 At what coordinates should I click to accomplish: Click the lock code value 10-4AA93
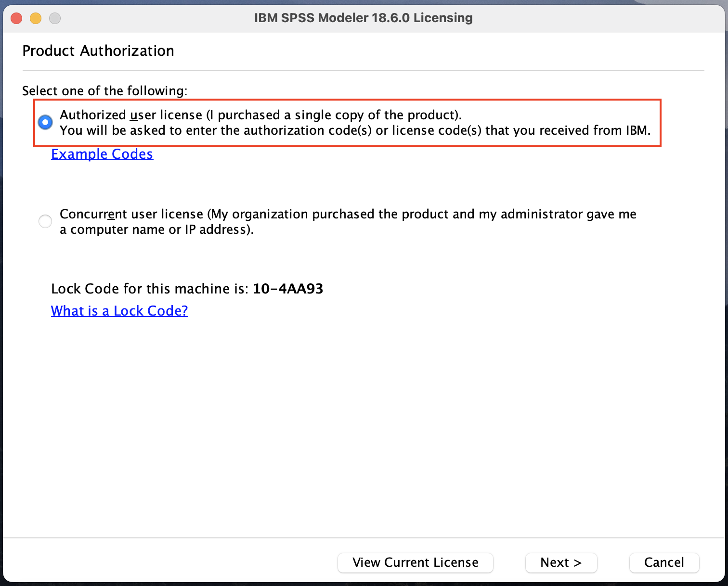(x=288, y=289)
